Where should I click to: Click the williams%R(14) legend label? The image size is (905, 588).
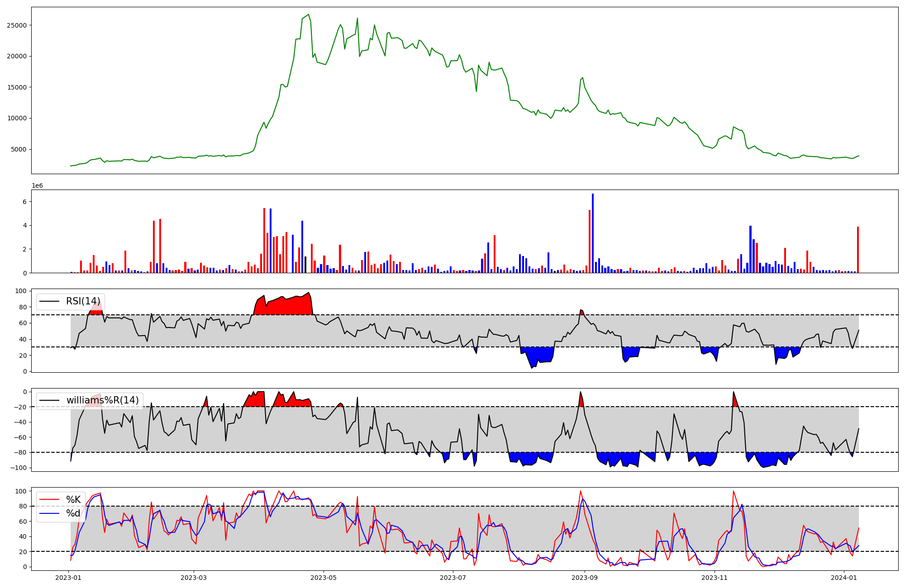tap(102, 400)
